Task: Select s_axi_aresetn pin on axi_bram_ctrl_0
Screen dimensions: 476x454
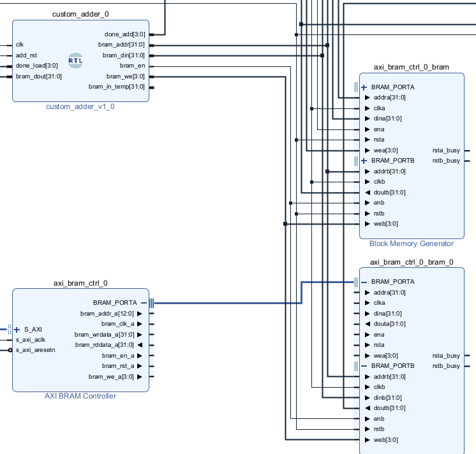Action: pos(36,350)
